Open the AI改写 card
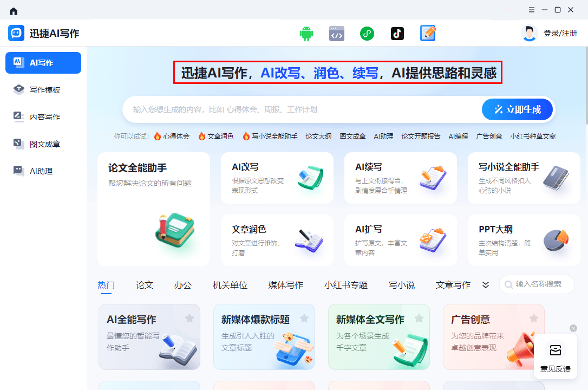This screenshot has height=390, width=588. 277,178
